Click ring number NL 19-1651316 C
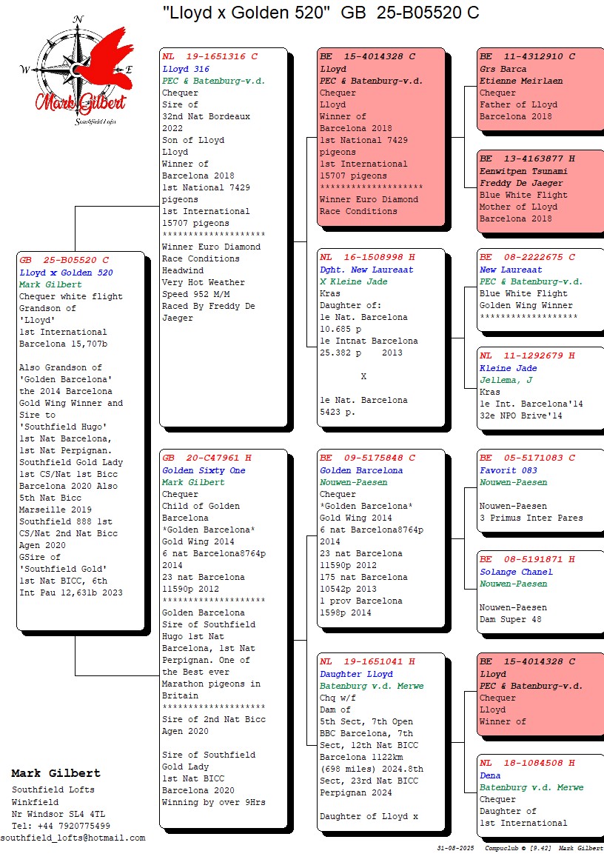 (209, 57)
